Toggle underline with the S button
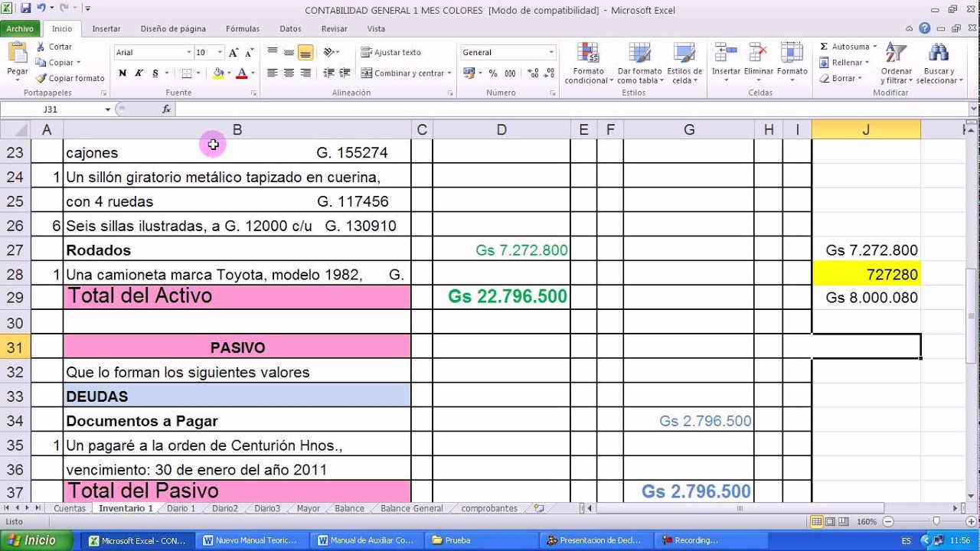 (x=155, y=73)
